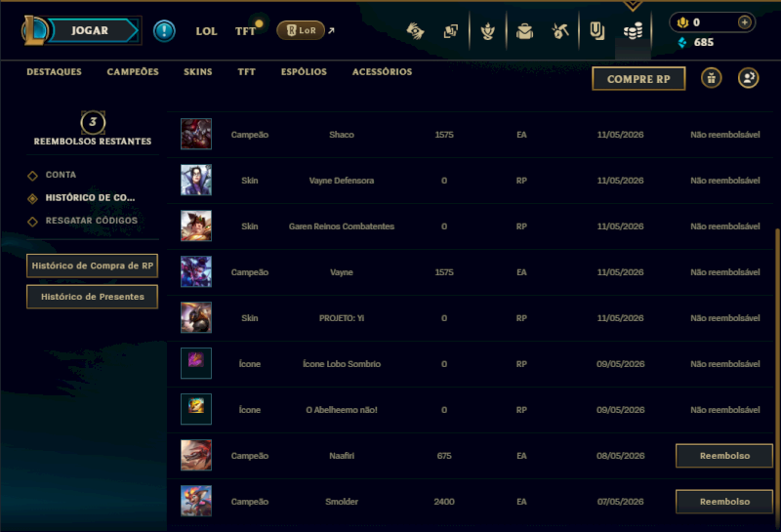Click the Vayne Defensora skin thumbnail
Viewport: 781px width, 532px height.
pos(196,180)
